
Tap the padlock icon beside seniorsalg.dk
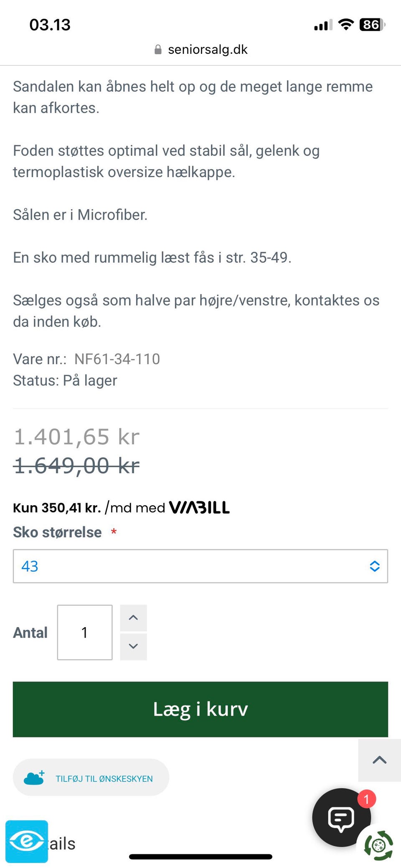pyautogui.click(x=158, y=50)
